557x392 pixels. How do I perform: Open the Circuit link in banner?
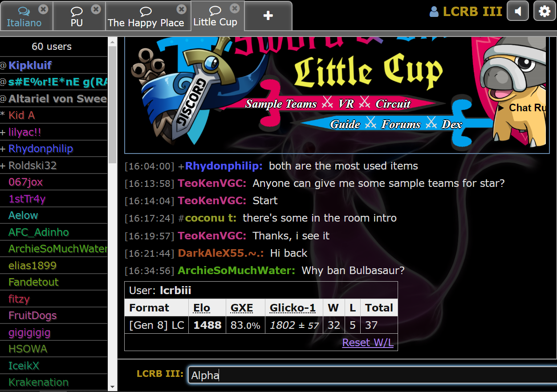393,104
